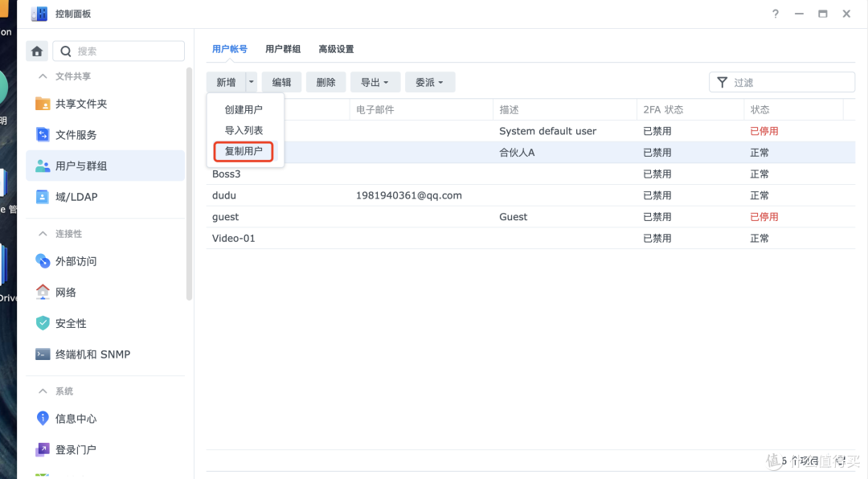This screenshot has width=868, height=479.
Task: Click the filter (过滤) input field
Action: (782, 83)
